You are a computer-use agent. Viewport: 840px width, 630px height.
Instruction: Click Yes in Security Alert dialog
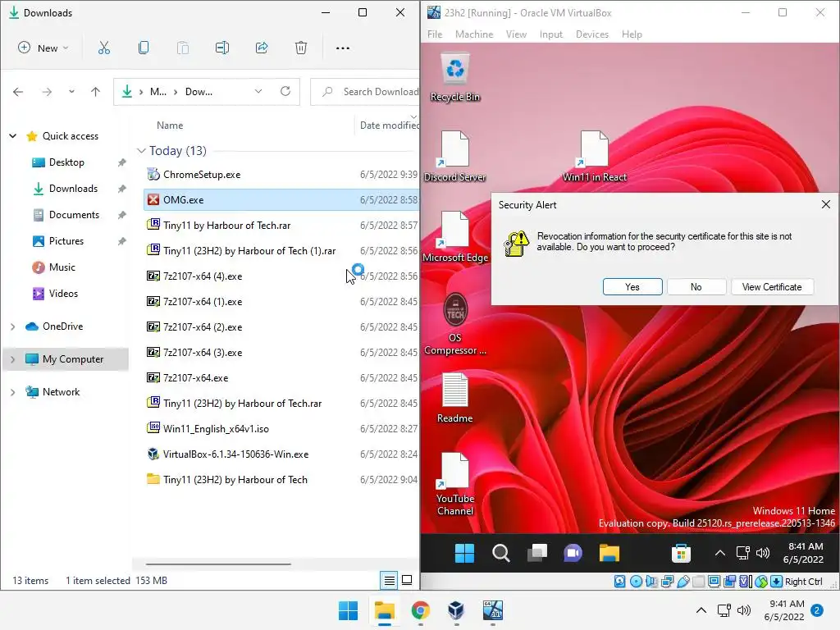632,286
